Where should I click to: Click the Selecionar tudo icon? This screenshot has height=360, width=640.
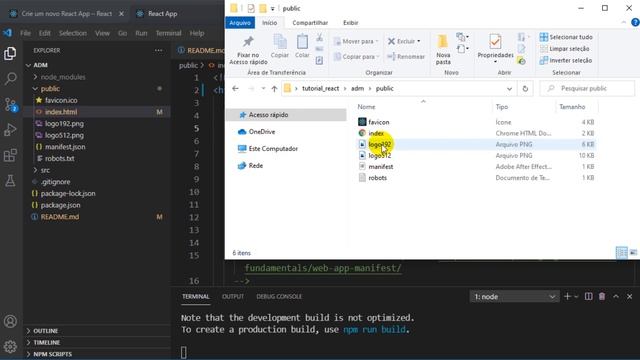pos(544,37)
